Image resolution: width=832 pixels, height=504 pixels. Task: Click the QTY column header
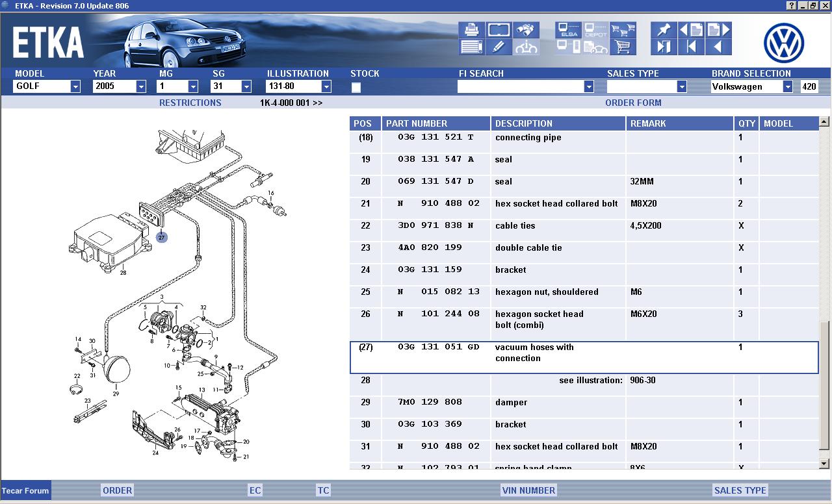coord(747,123)
